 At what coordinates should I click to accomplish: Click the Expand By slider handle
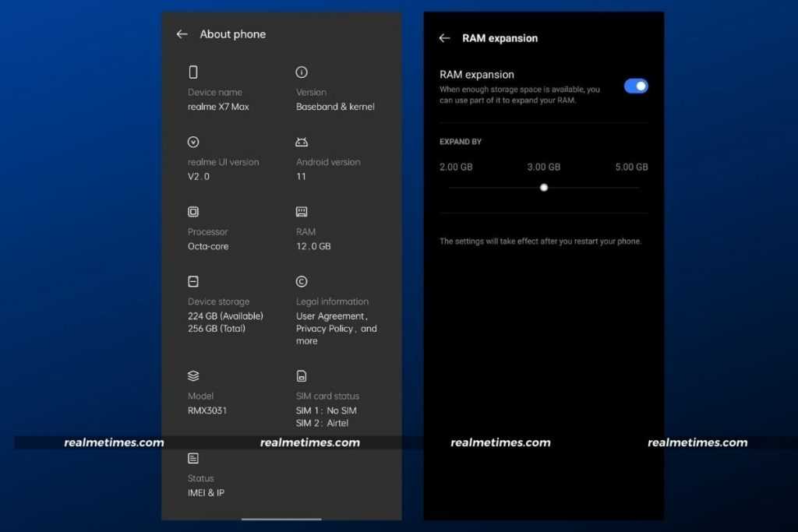click(x=543, y=188)
